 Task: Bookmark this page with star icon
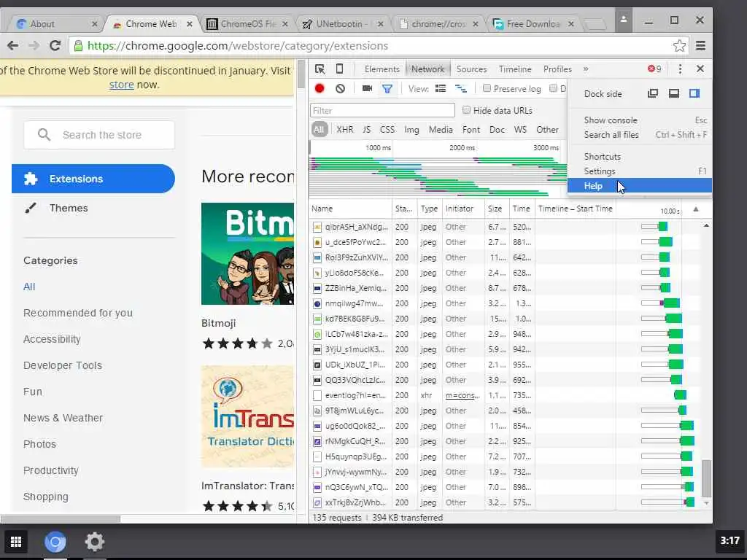[679, 46]
